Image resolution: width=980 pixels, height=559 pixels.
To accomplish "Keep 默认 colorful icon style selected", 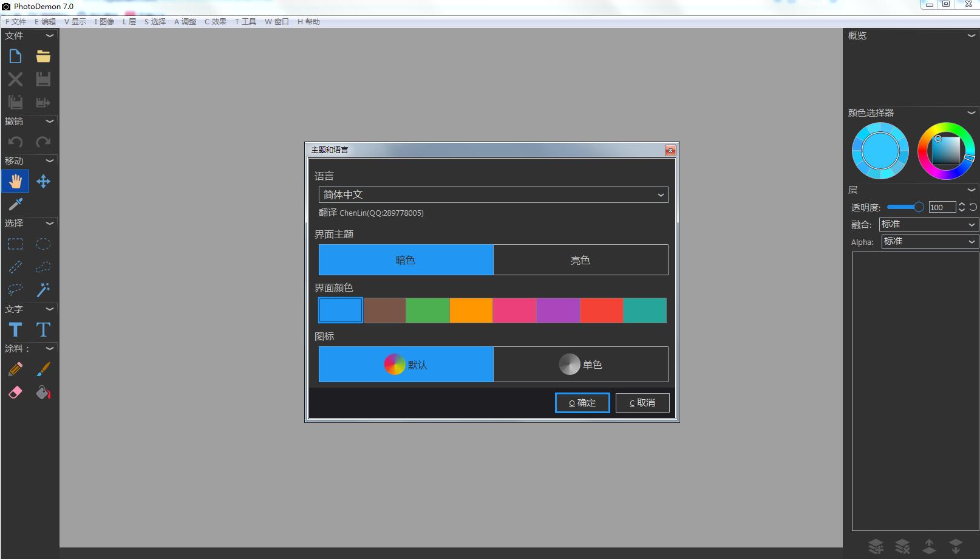I will [405, 364].
